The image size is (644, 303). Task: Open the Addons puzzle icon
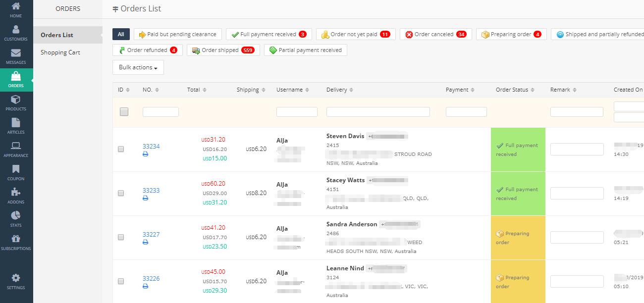click(x=16, y=196)
